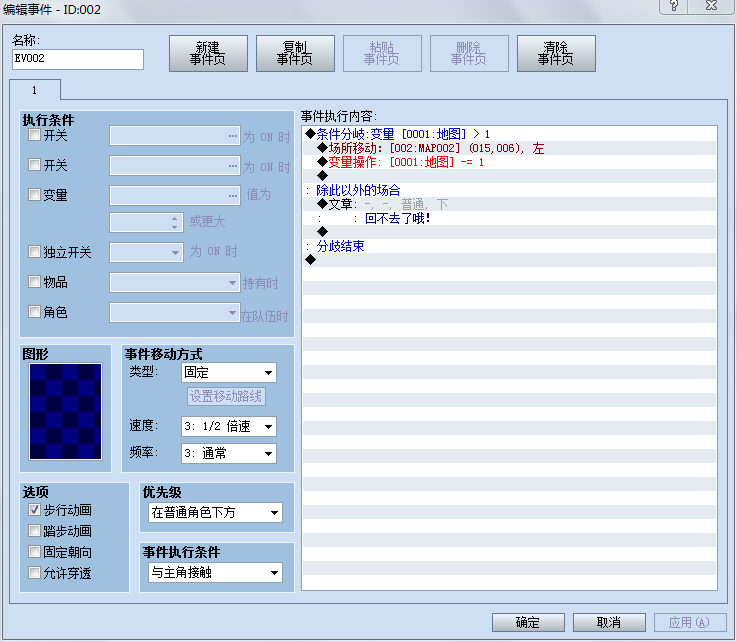Enable the 变量 condition checkbox
The height and width of the screenshot is (642, 737).
point(34,195)
